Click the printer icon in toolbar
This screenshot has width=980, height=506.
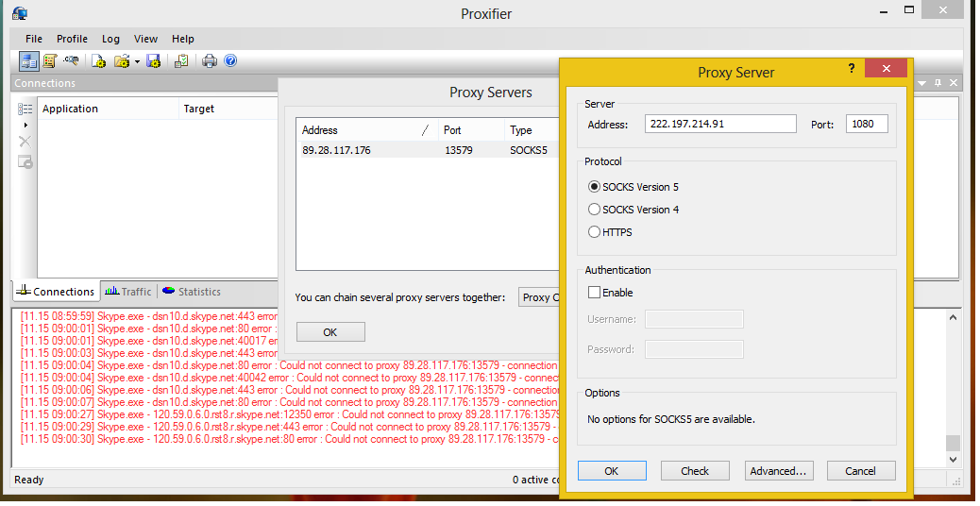[x=210, y=61]
